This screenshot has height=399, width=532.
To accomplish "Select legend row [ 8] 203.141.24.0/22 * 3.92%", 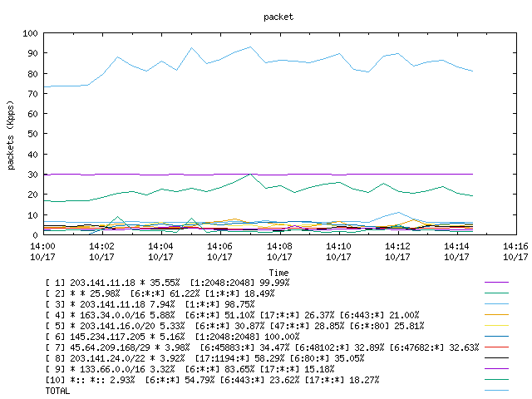I will [205, 358].
